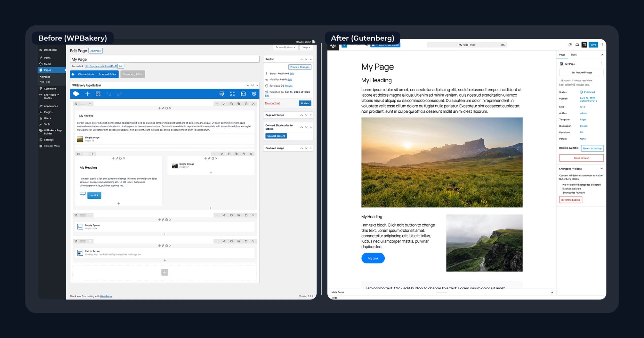Expand the Meta Boxes section chevron

pos(552,292)
